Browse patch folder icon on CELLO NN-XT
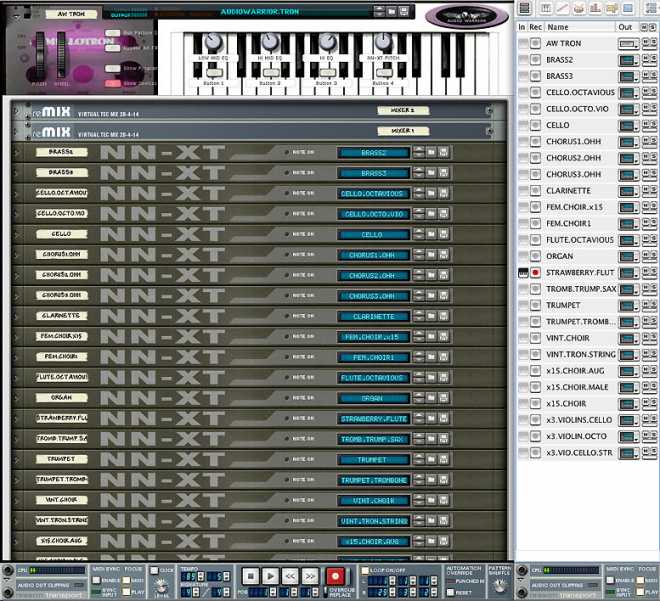 (x=431, y=234)
